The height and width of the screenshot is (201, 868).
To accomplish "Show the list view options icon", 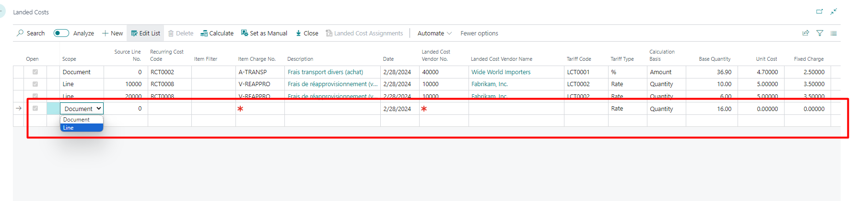I will pos(833,33).
